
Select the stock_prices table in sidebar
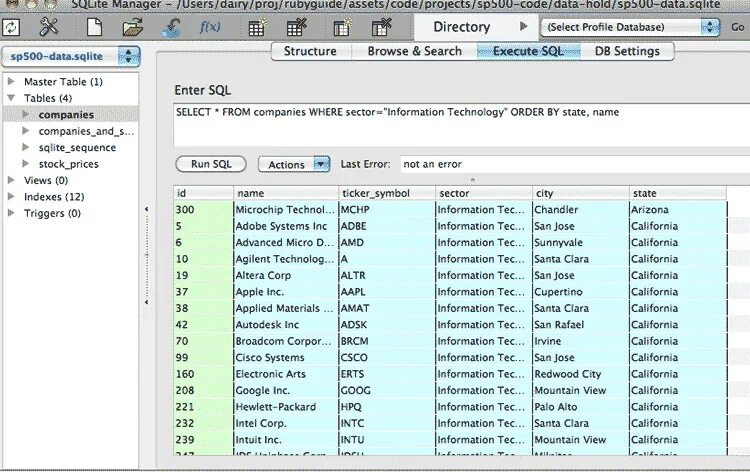coord(68,164)
